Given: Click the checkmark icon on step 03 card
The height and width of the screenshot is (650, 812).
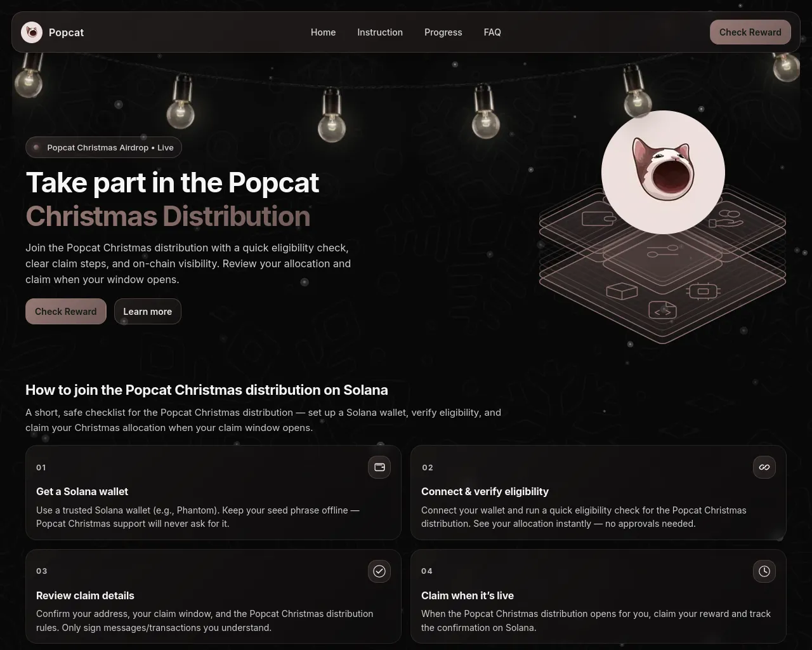Looking at the screenshot, I should click(379, 571).
